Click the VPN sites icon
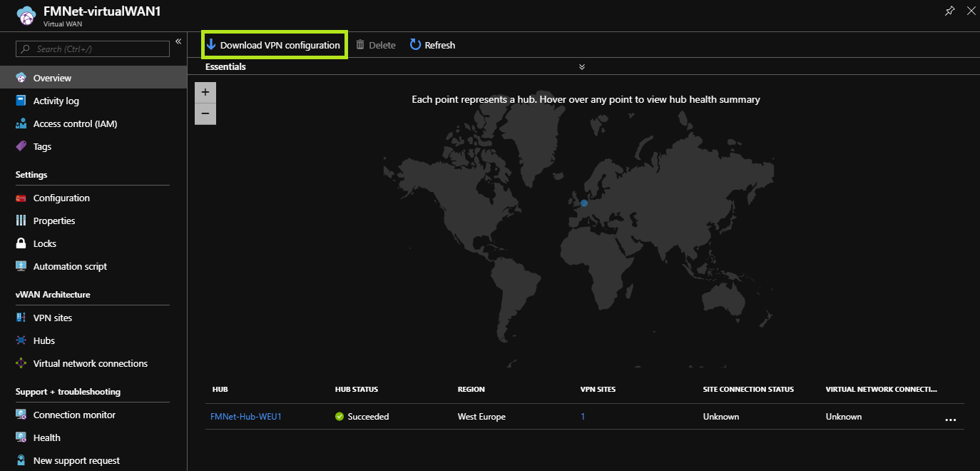Screen dimensions: 980x471 point(21,318)
